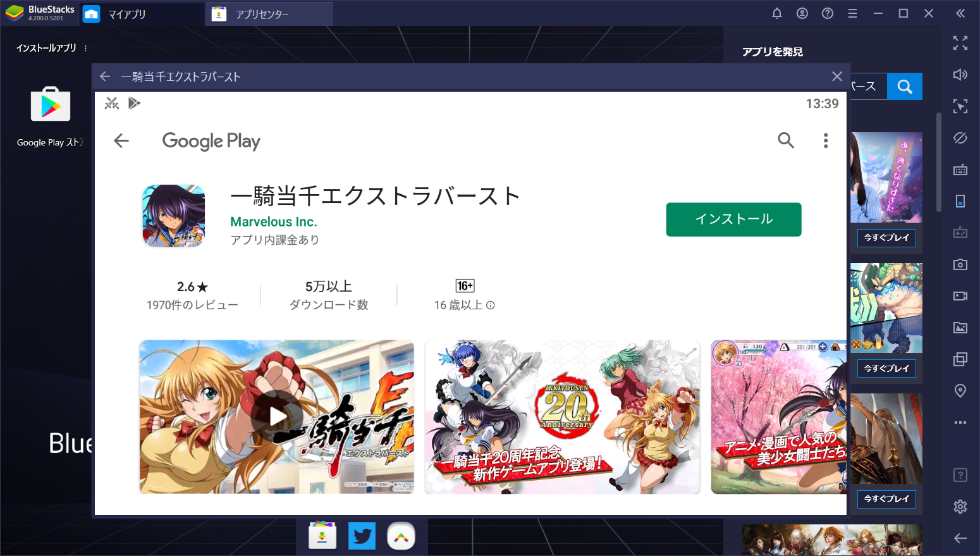Click the app search input field

click(x=868, y=87)
